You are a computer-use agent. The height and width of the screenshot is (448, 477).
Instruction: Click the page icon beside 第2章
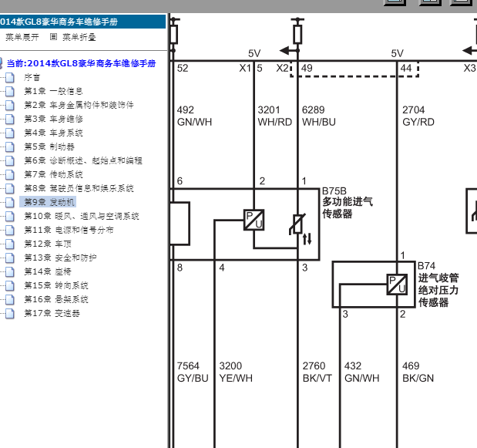[x=10, y=105]
